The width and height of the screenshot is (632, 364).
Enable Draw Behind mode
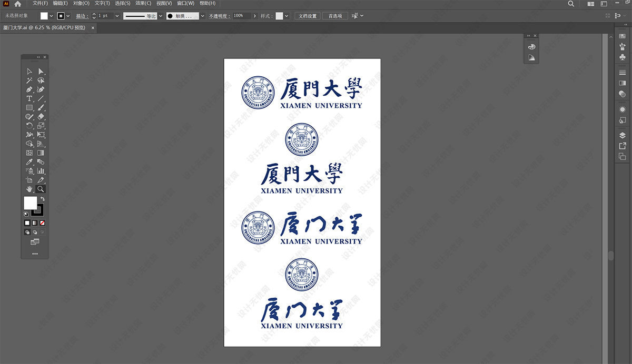[x=35, y=231]
